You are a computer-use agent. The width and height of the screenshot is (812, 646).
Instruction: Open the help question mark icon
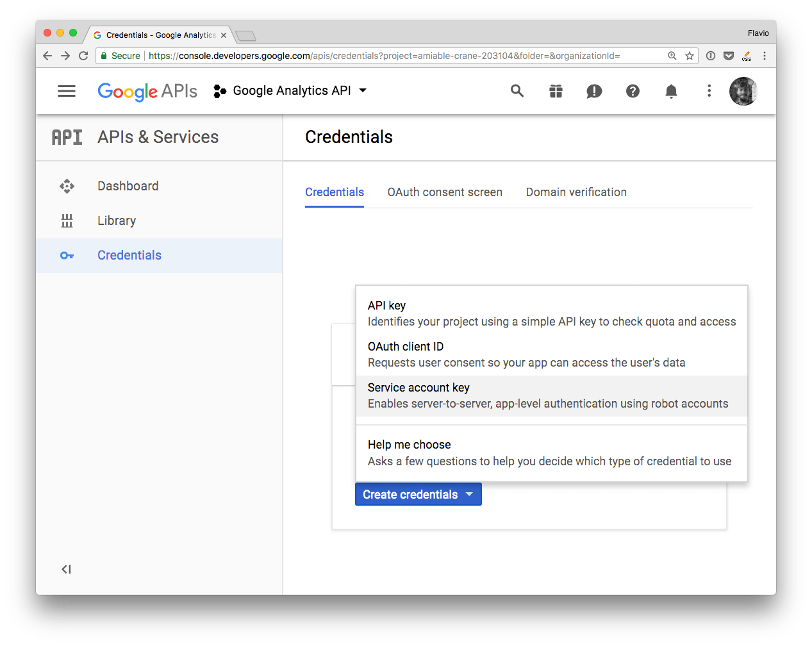pyautogui.click(x=633, y=91)
